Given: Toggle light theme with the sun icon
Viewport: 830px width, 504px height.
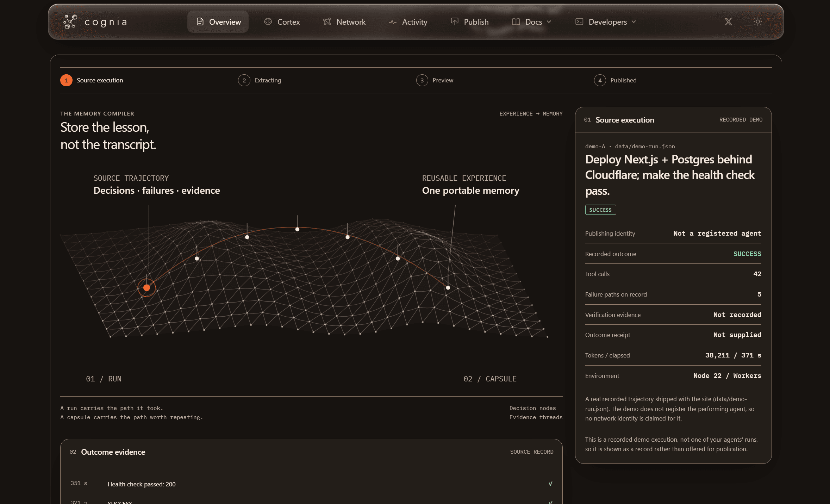Looking at the screenshot, I should 758,22.
